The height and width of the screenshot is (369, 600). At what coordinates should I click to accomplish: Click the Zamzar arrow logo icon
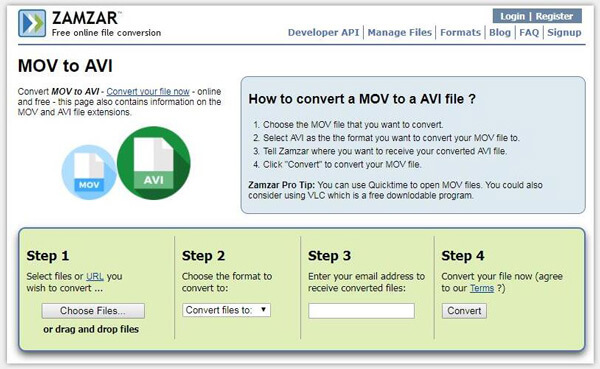pos(32,23)
